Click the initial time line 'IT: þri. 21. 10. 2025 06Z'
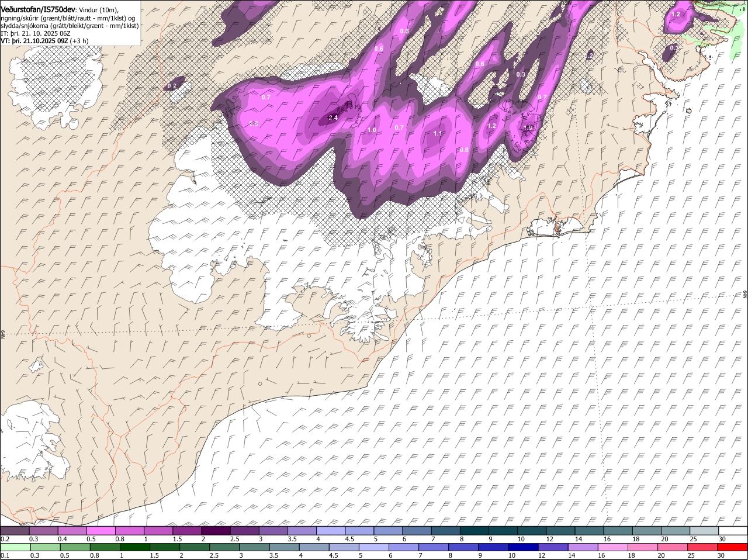The width and height of the screenshot is (748, 560). (36, 33)
